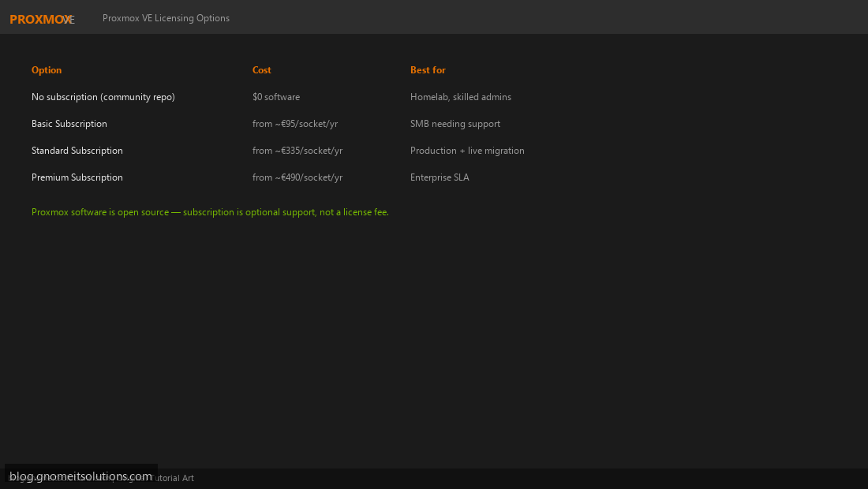Click the '$0 software' cost cell

[276, 97]
